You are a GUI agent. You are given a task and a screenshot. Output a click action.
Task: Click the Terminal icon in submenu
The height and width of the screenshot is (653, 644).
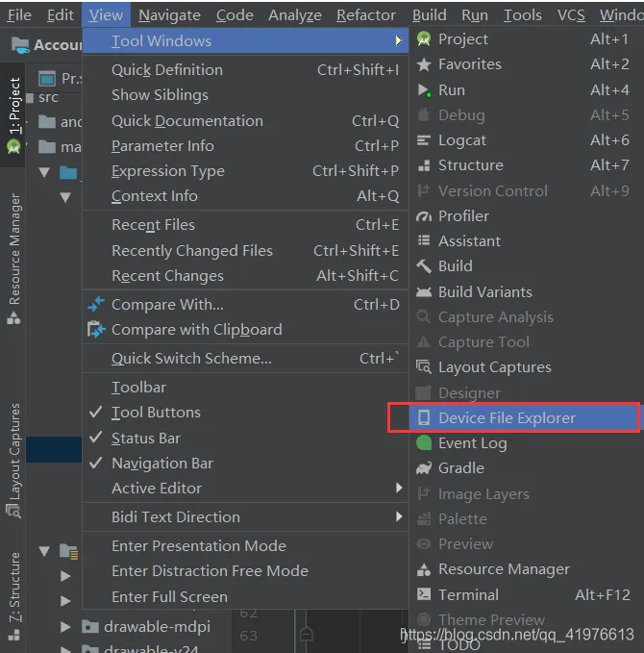point(424,595)
